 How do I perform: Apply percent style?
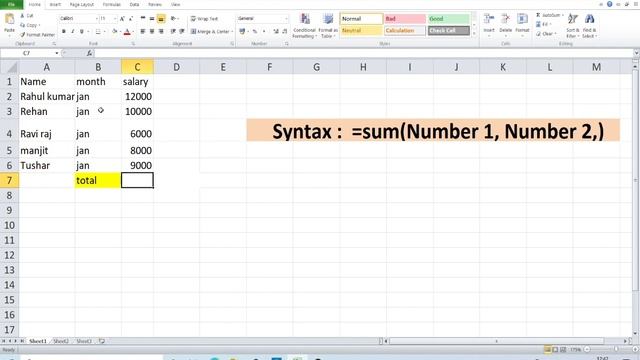(x=255, y=31)
